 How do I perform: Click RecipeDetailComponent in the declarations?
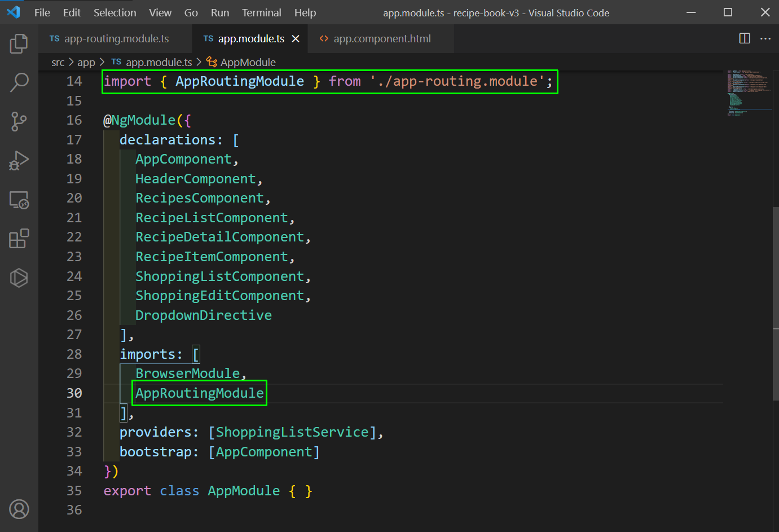tap(220, 237)
